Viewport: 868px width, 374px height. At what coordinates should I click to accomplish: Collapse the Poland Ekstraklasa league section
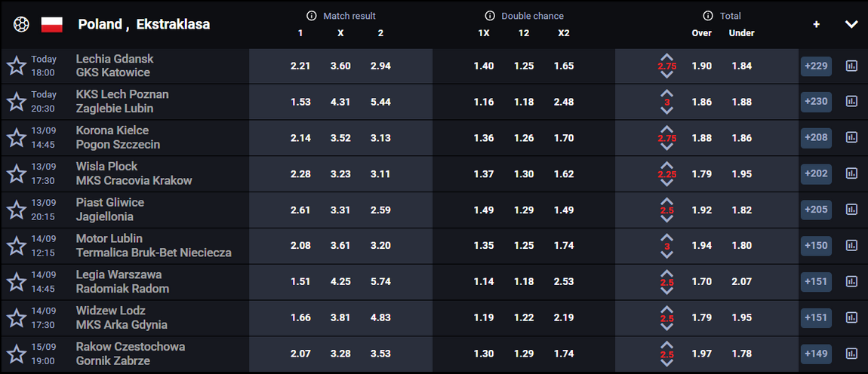(851, 24)
